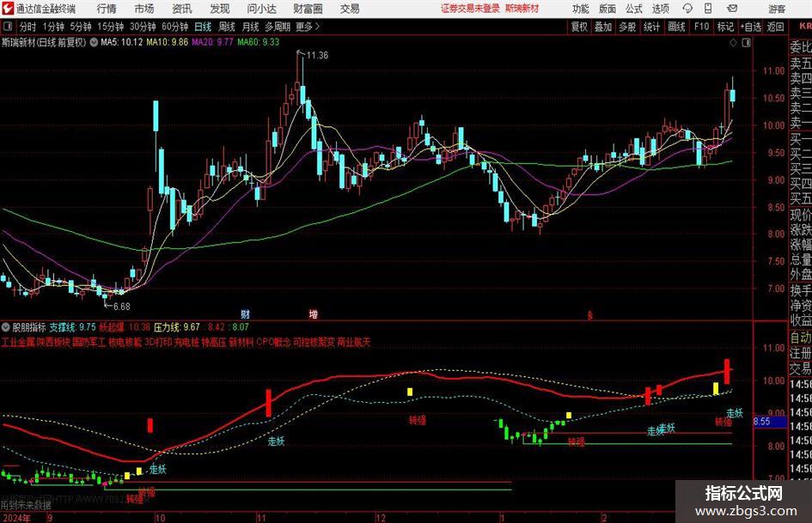This screenshot has height=523, width=812.
Task: Click the 斯瑞新材 stock name in title bar
Action: (x=522, y=9)
